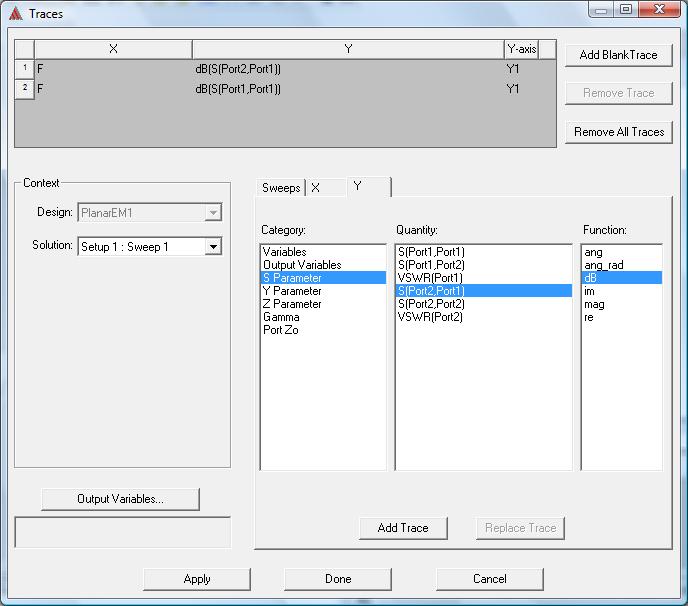688x606 pixels.
Task: Choose Y Parameter category
Action: 323,291
